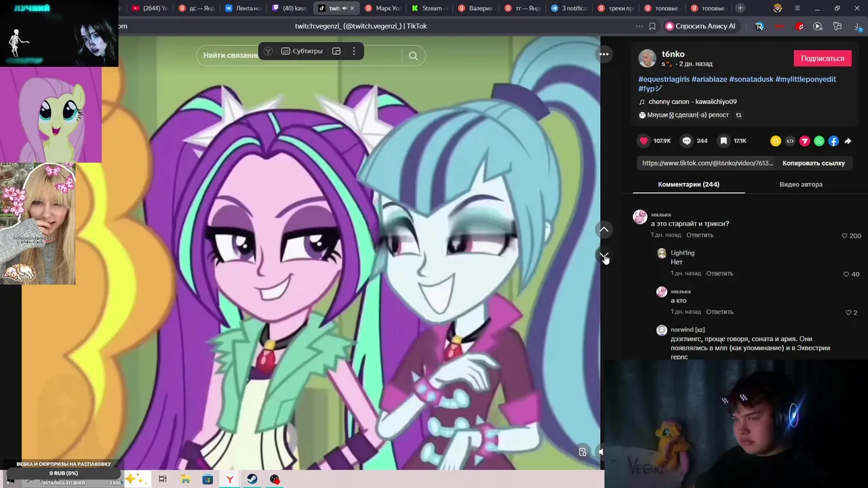Image resolution: width=868 pixels, height=488 pixels.
Task: Save the video with the bookmark icon
Action: pyautogui.click(x=724, y=141)
